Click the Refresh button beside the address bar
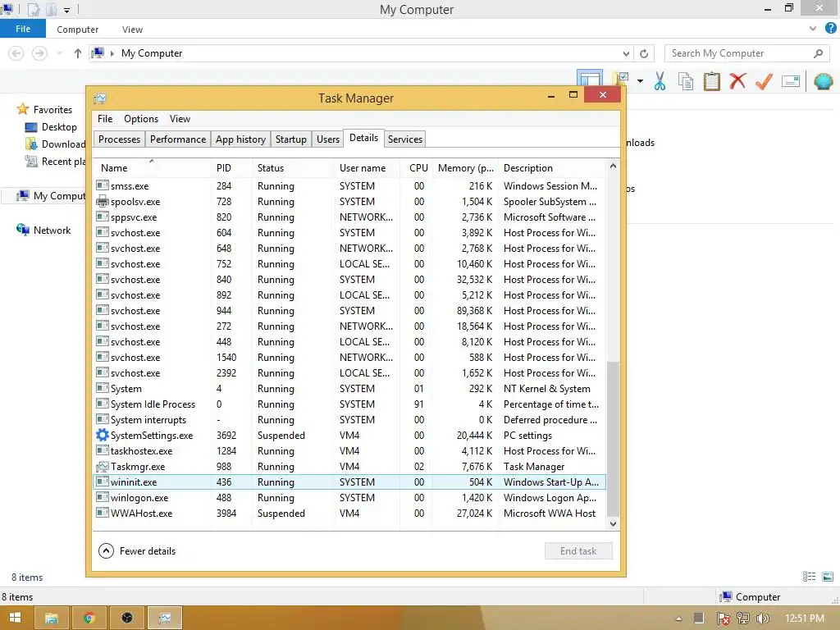The width and height of the screenshot is (840, 630). click(x=644, y=53)
